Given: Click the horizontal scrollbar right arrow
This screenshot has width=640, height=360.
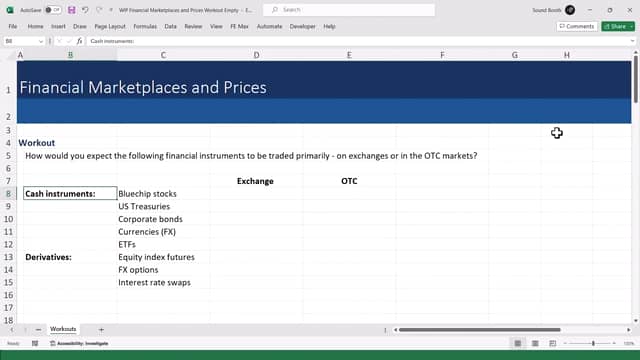Looking at the screenshot, I should coord(629,330).
